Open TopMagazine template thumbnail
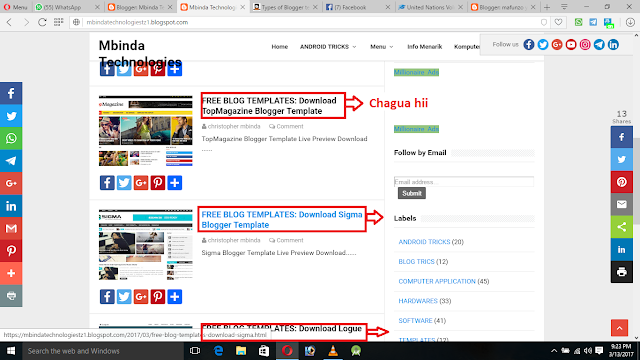The image size is (640, 360). point(145,131)
